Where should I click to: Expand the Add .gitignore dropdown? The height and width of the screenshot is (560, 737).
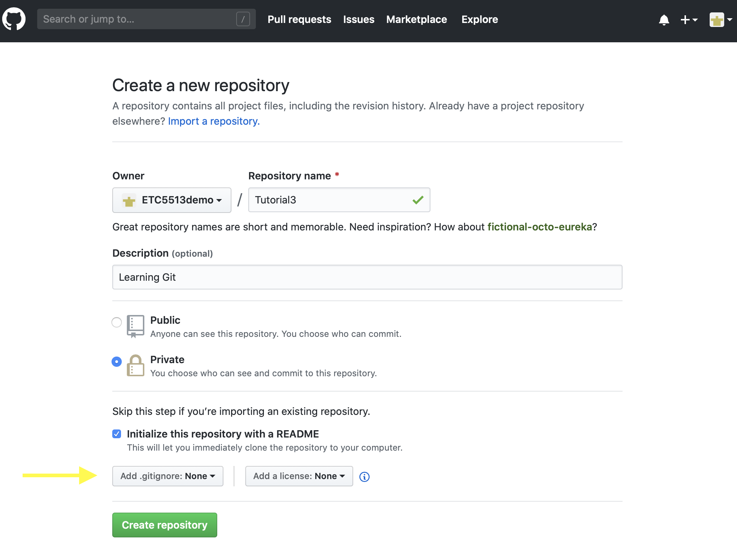click(x=168, y=476)
